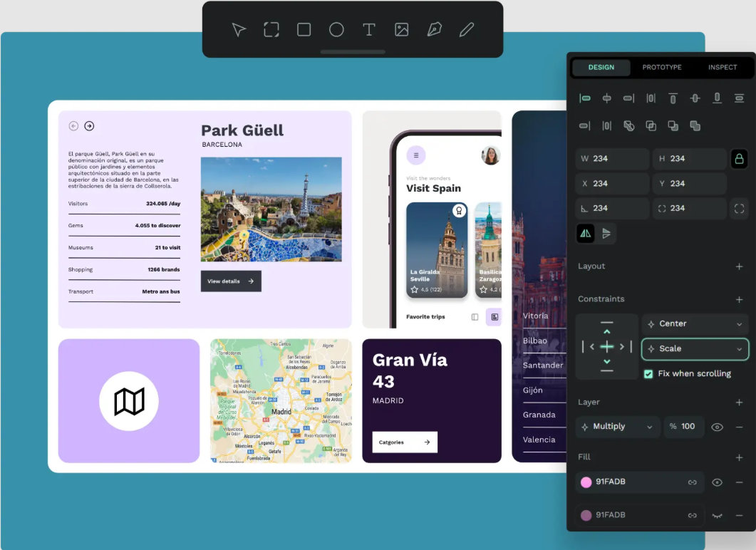Click boolean icon with diagonal slash
756x550 pixels.
[x=628, y=126]
